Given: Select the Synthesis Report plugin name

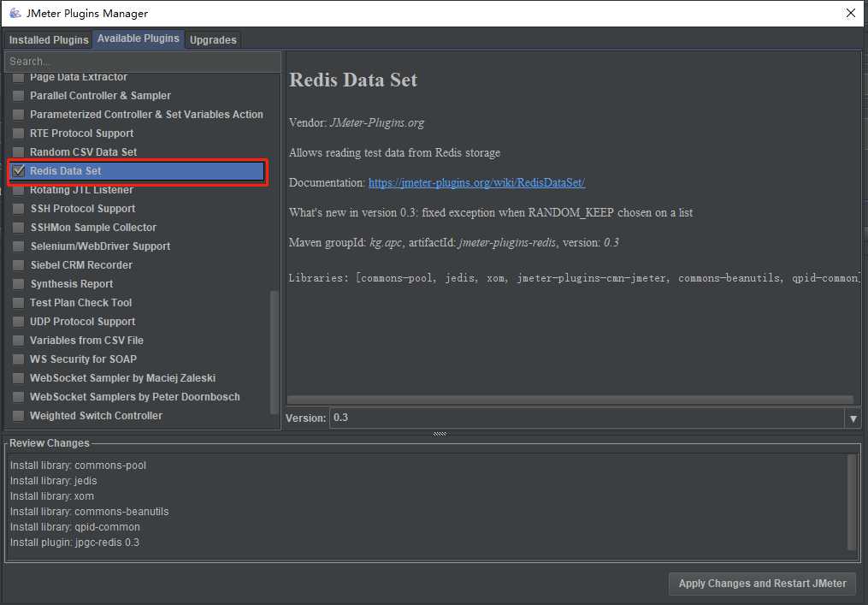Looking at the screenshot, I should (72, 284).
